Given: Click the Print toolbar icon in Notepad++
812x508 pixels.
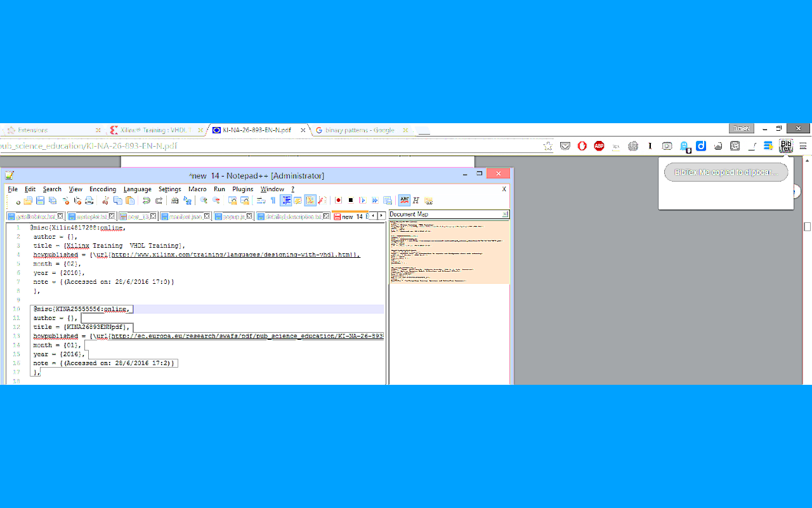Looking at the screenshot, I should click(89, 201).
